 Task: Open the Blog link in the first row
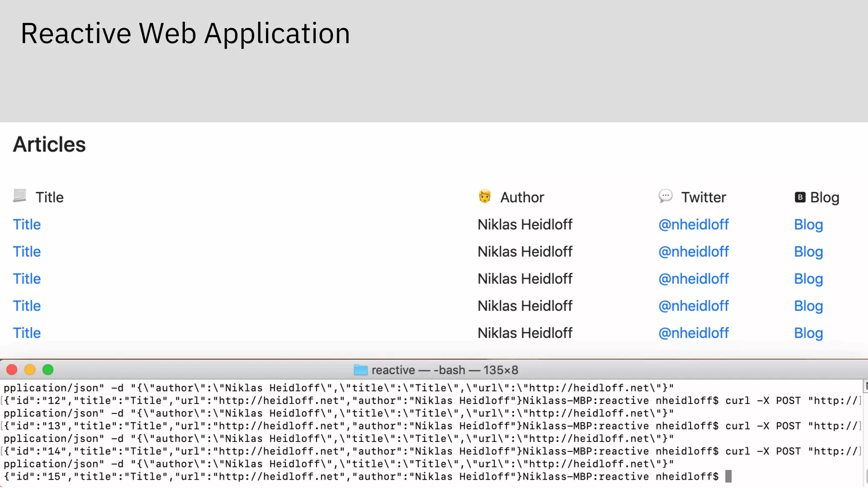(808, 225)
